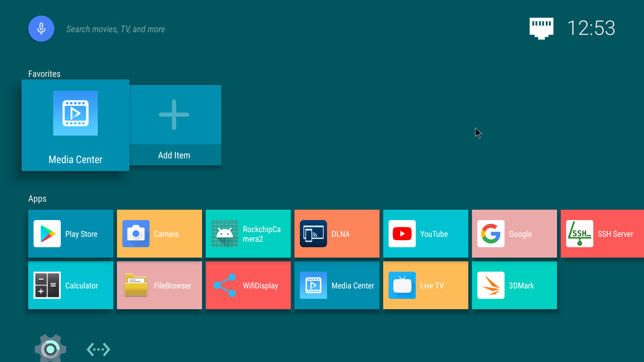Open the ethernet network status icon

541,28
